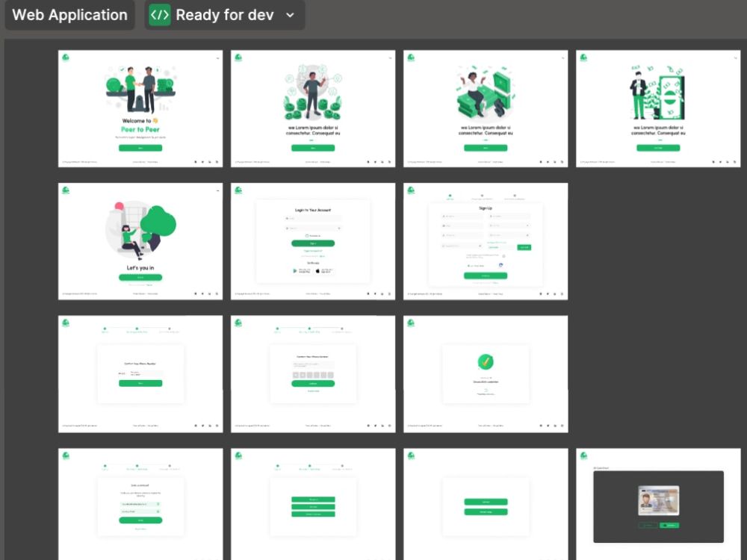This screenshot has height=560, width=747.
Task: Click the woman under tree illustration
Action: click(x=140, y=231)
